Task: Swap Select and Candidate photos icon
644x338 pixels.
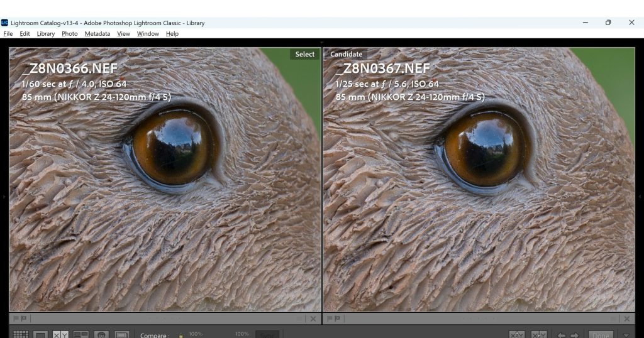Action: pyautogui.click(x=517, y=335)
